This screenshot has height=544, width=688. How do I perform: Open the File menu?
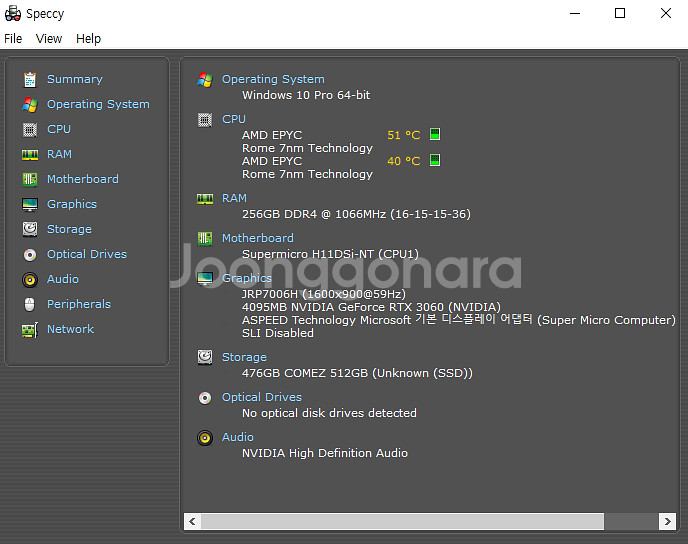tap(13, 39)
